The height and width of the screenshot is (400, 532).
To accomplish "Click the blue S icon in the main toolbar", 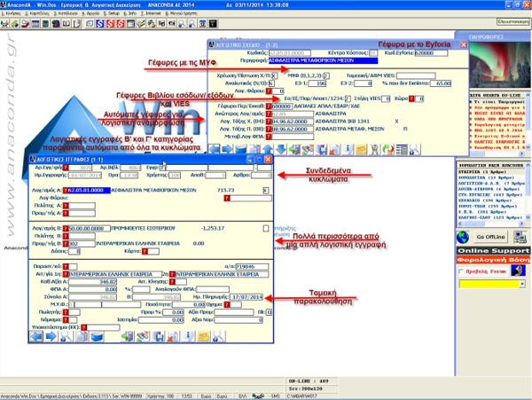I will click(99, 23).
